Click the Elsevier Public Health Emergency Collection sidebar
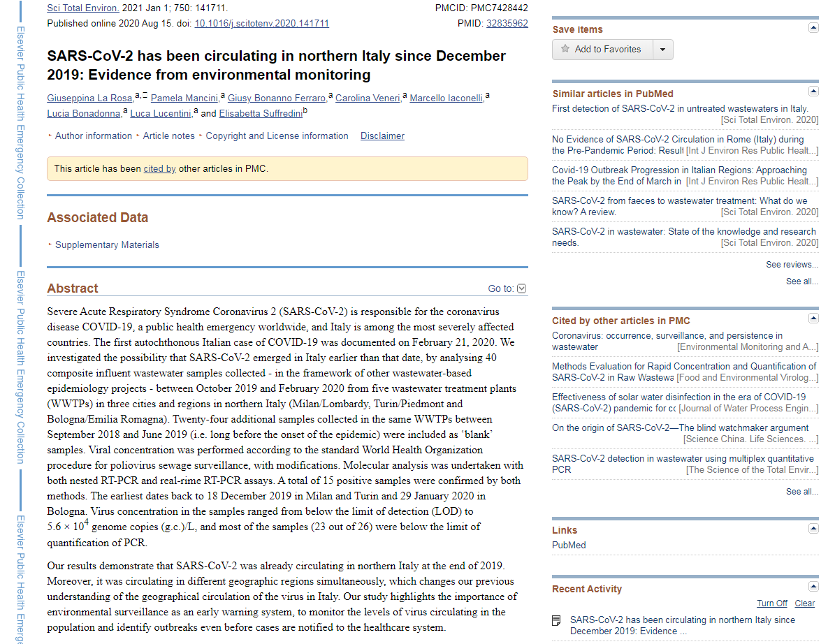 tap(20, 322)
